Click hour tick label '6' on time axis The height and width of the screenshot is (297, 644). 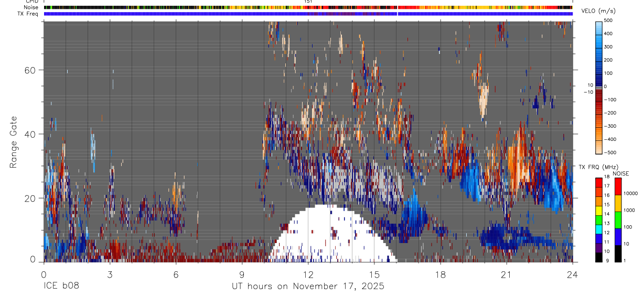coord(176,273)
